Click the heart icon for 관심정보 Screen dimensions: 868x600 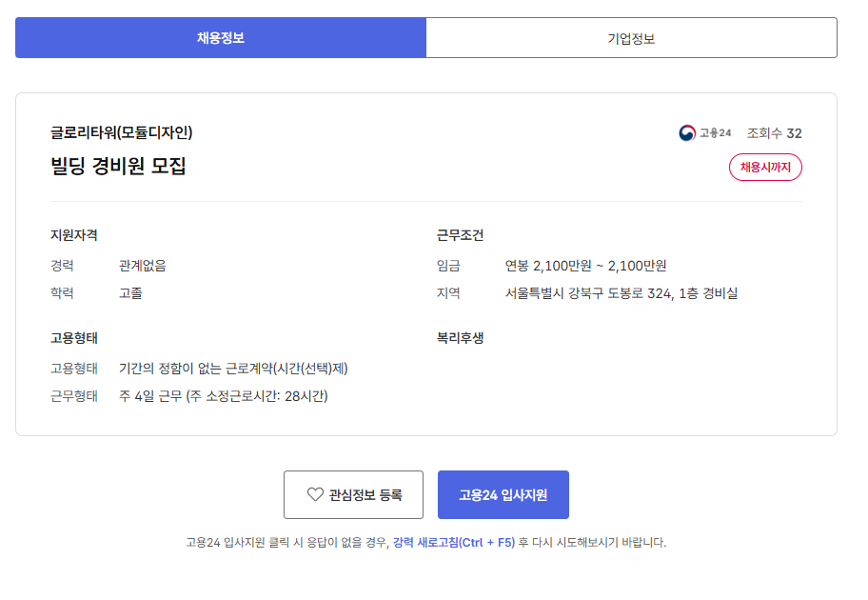point(315,494)
